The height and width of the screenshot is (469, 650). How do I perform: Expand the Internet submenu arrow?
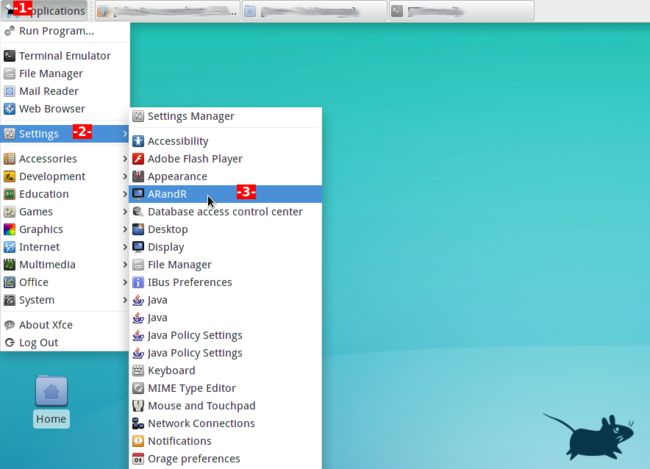click(124, 247)
